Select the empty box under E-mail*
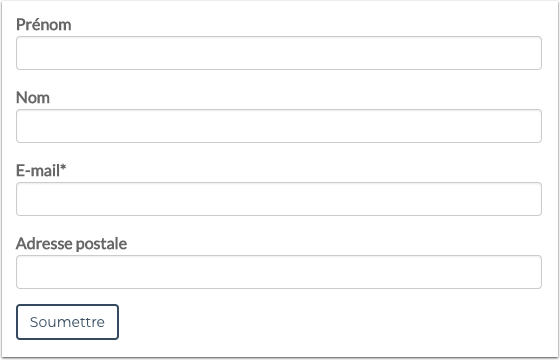Viewport: 560px width, 360px height. (x=279, y=199)
